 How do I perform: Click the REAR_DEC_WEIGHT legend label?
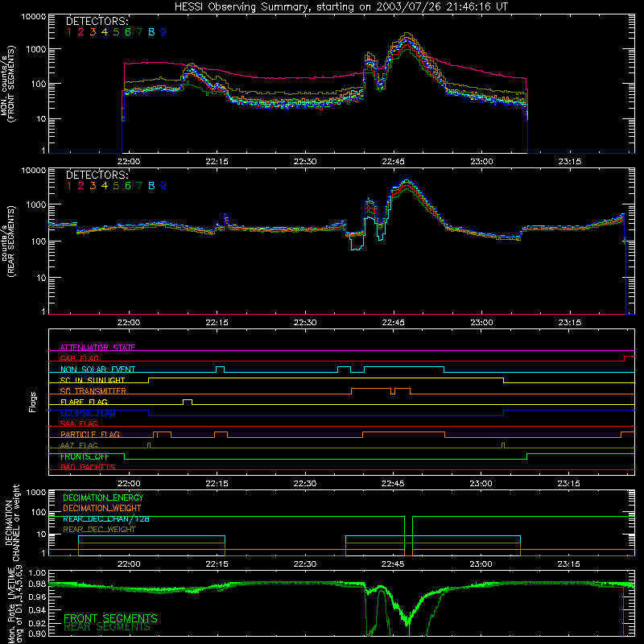coord(99,530)
